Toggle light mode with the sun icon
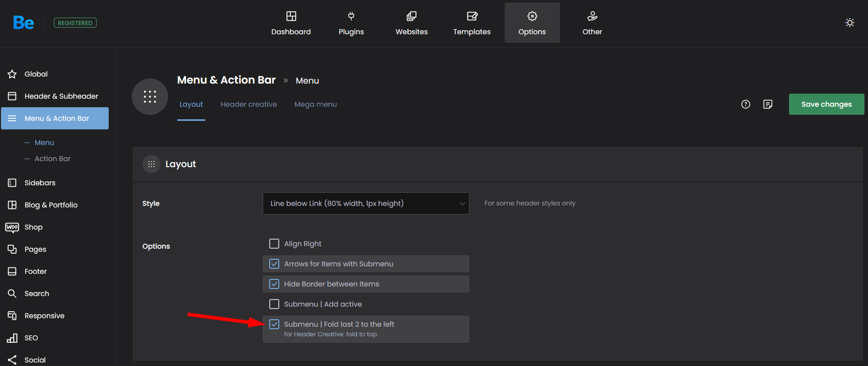This screenshot has width=868, height=366. [850, 23]
